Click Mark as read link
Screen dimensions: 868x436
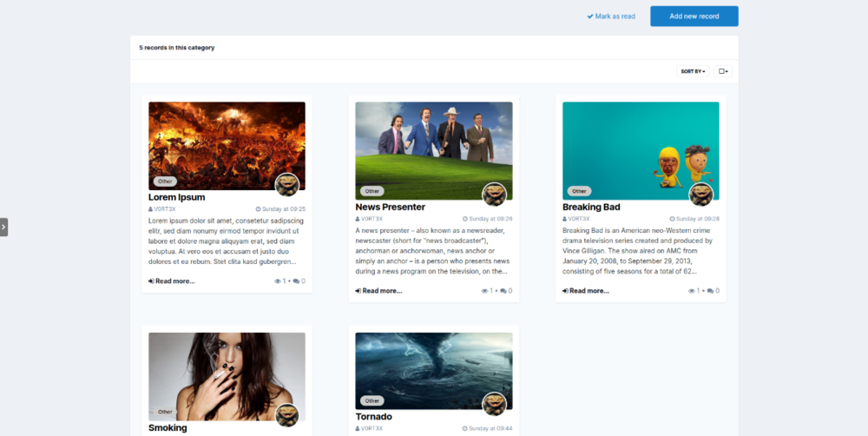(611, 17)
